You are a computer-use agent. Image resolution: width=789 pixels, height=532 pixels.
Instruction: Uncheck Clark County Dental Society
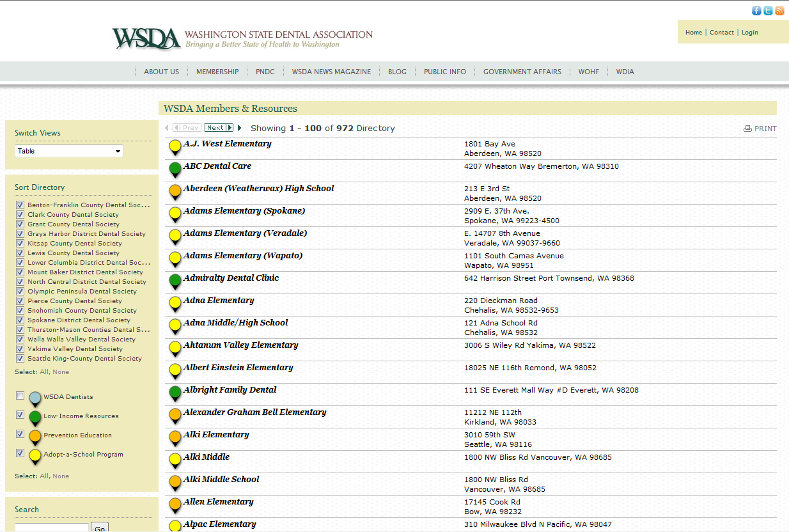20,215
